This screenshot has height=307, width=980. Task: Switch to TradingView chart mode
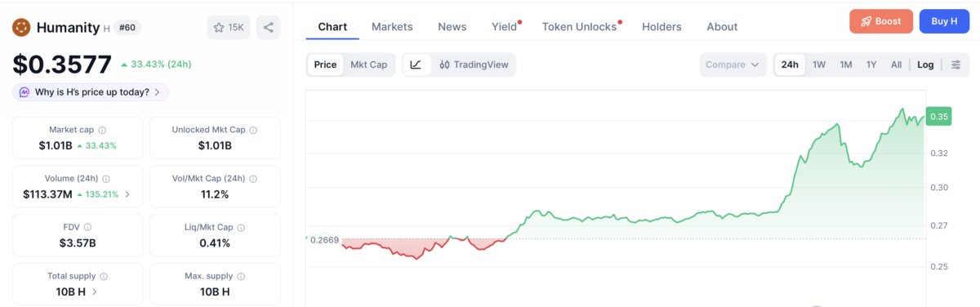tap(474, 65)
